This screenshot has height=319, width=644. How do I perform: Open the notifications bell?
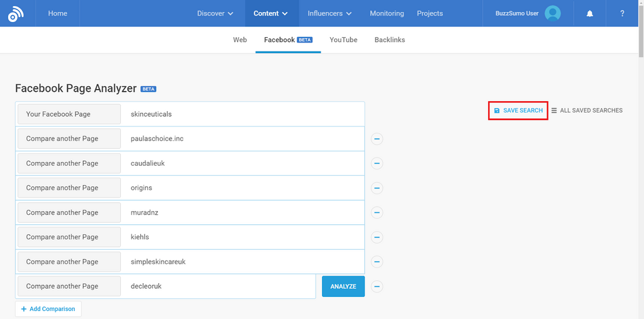coord(589,13)
